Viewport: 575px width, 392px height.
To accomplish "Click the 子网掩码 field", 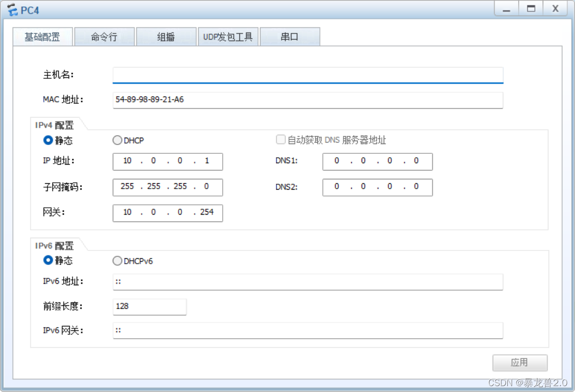I will point(168,187).
